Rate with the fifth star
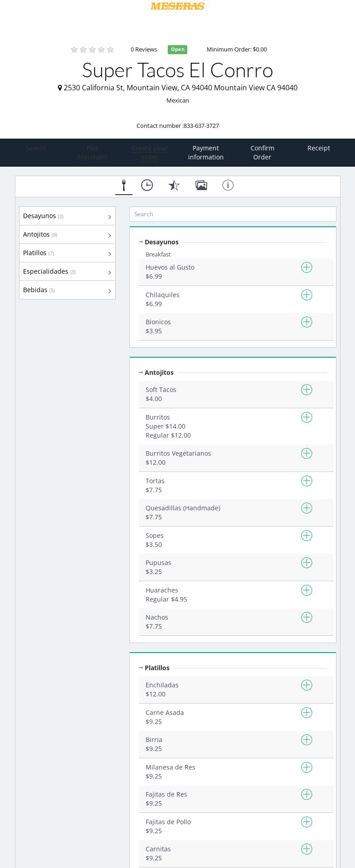 click(110, 50)
